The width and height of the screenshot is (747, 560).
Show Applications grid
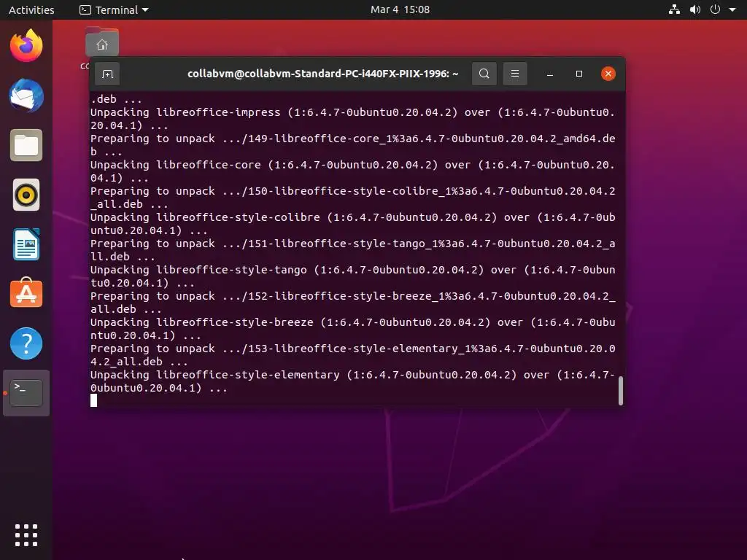pyautogui.click(x=26, y=535)
